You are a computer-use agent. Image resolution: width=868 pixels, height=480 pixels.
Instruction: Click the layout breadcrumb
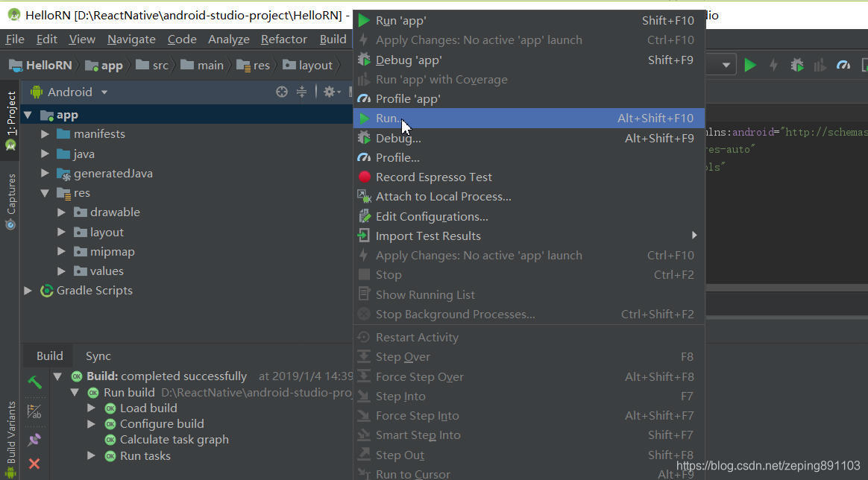tap(308, 66)
